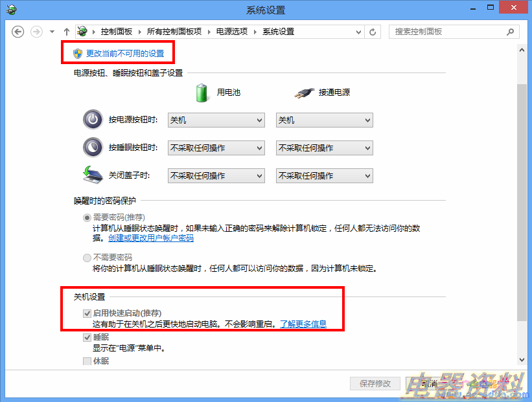Click the power button icon beside 按电源按钮时

[93, 120]
